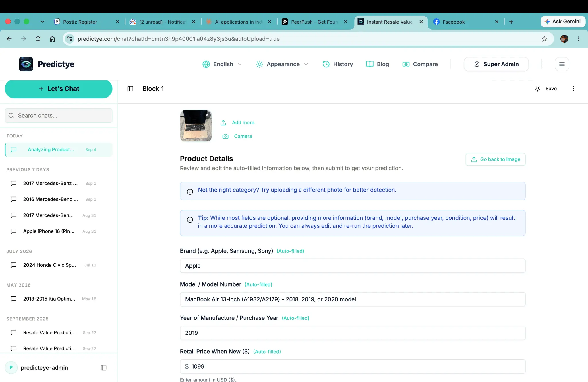This screenshot has height=382, width=588.
Task: Reload the page with the refresh icon
Action: 38,39
